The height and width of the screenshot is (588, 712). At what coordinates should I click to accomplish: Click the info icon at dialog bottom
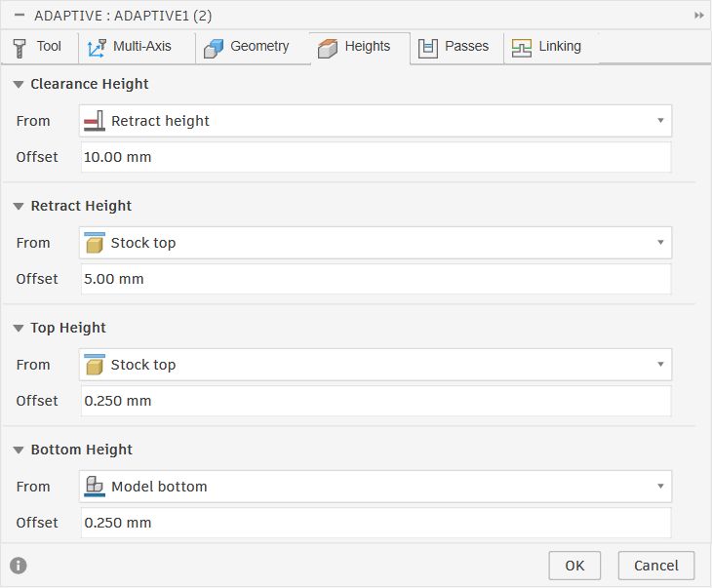(x=19, y=566)
